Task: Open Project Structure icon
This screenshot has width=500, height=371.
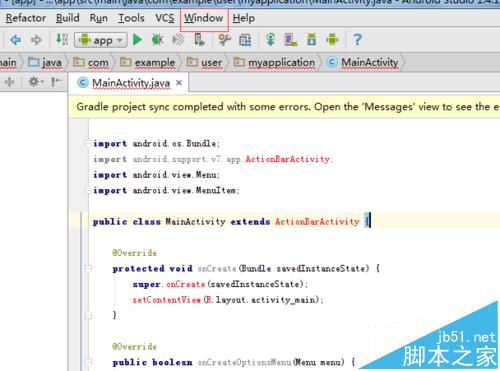Action: 245,40
